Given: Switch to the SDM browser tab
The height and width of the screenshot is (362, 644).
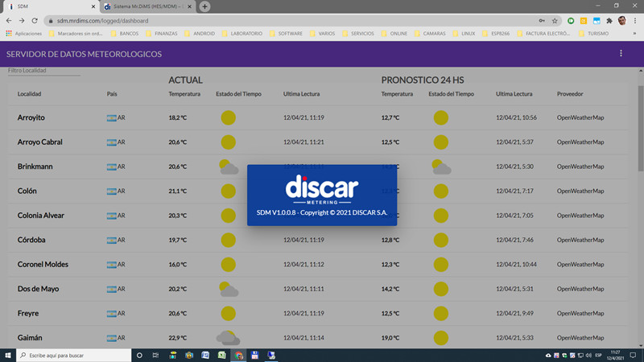Looking at the screenshot, I should pos(50,6).
